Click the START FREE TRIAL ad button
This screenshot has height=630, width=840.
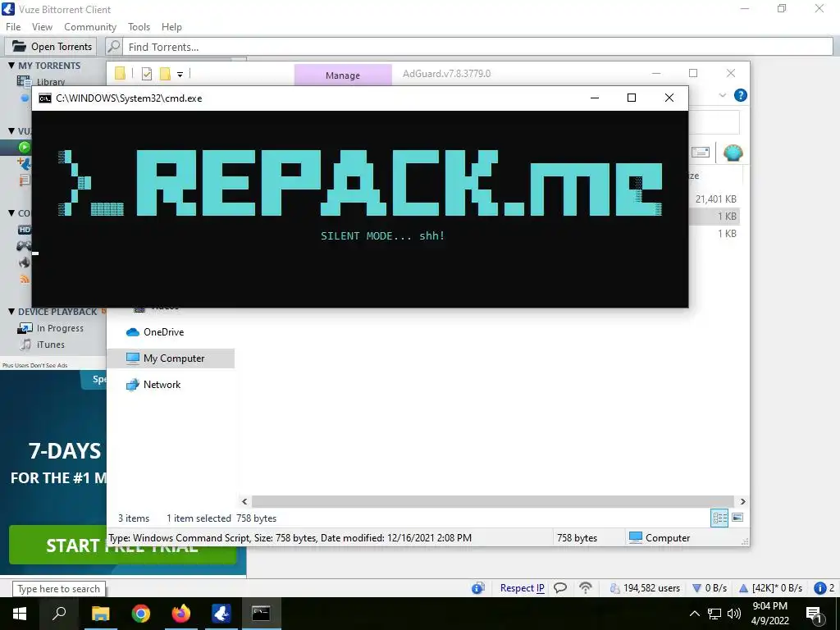point(122,545)
